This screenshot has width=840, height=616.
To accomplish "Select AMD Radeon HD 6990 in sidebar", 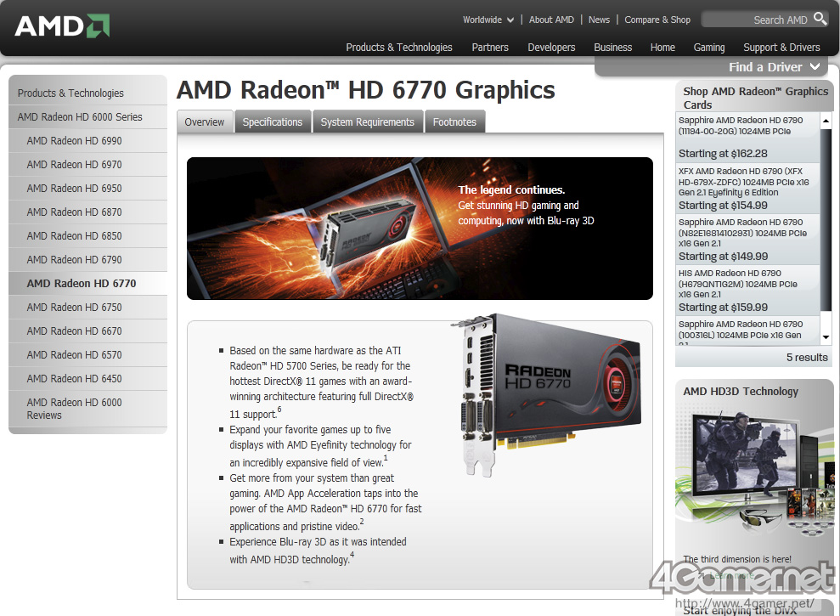I will 74,141.
